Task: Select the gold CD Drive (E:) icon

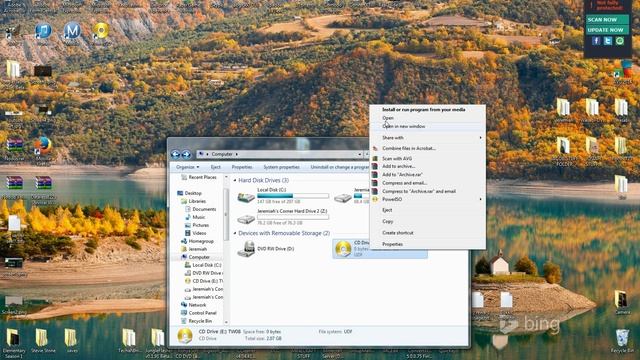Action: coord(343,249)
